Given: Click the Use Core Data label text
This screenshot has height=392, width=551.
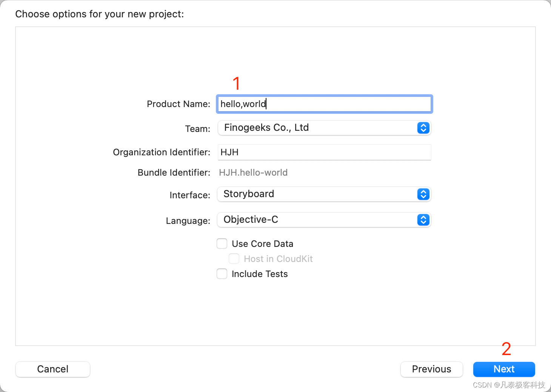Looking at the screenshot, I should pos(262,244).
